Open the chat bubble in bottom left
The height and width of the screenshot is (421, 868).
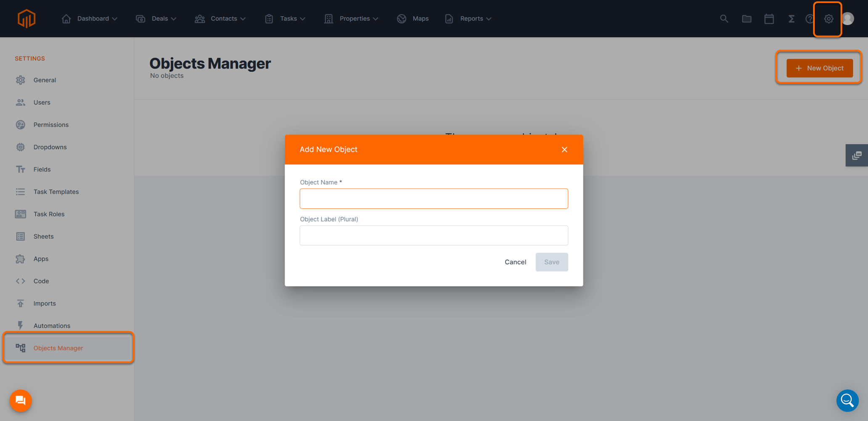[20, 400]
